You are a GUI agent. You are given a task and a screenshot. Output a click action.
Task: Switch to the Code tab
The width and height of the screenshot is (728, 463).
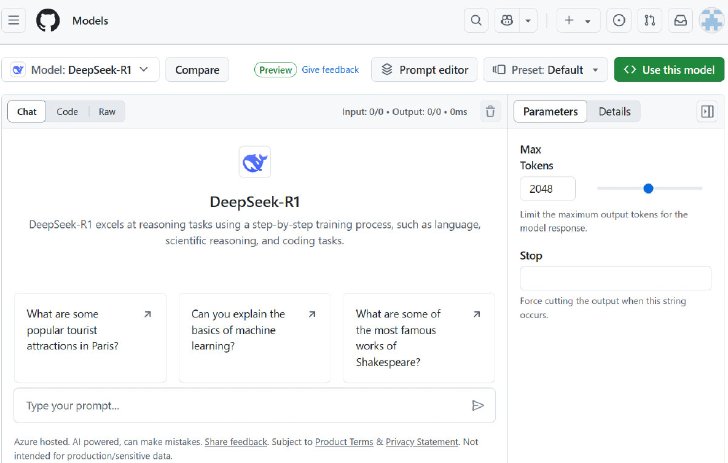point(67,111)
